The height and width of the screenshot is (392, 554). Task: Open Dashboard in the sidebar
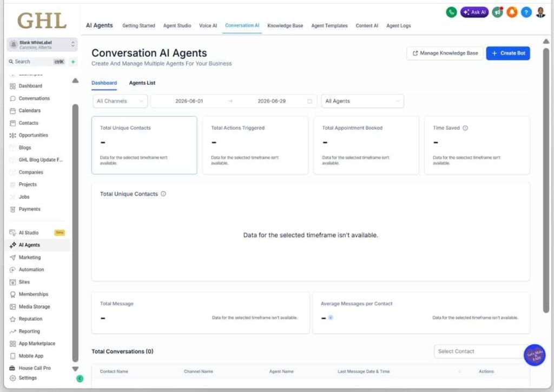point(30,86)
